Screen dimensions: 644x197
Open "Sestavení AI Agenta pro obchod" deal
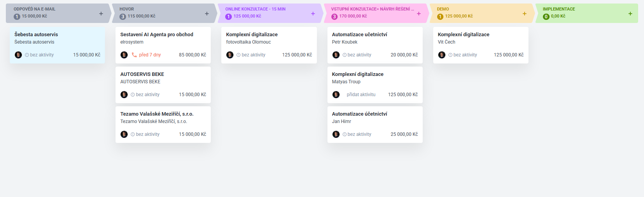pyautogui.click(x=157, y=35)
